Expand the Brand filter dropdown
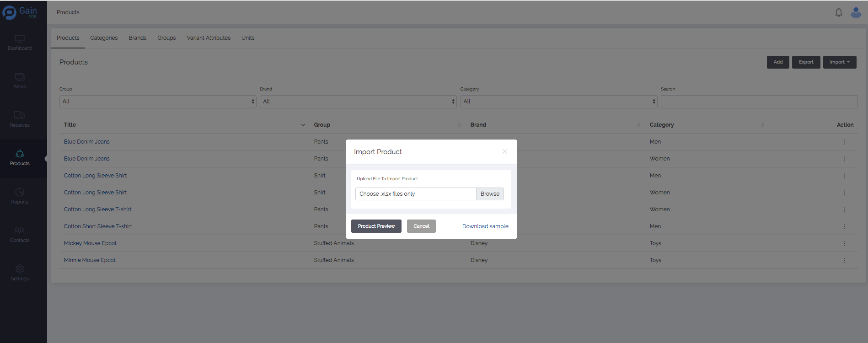The image size is (868, 343). point(358,102)
